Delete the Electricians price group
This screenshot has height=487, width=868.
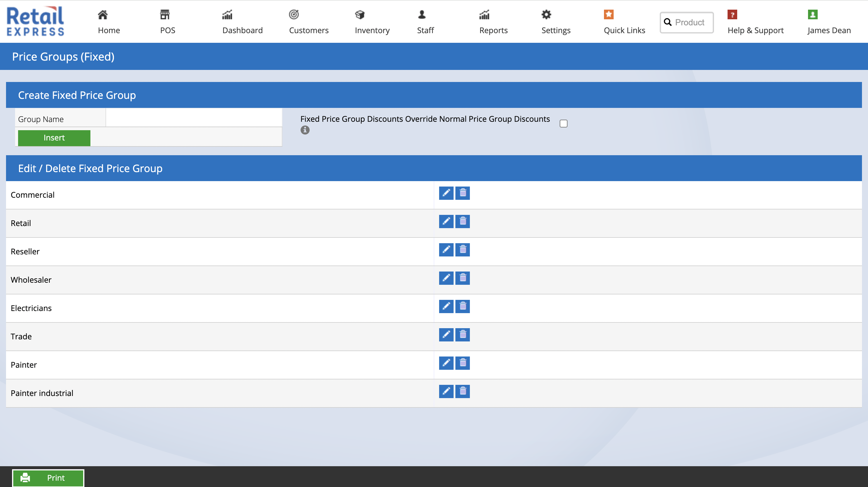point(463,306)
